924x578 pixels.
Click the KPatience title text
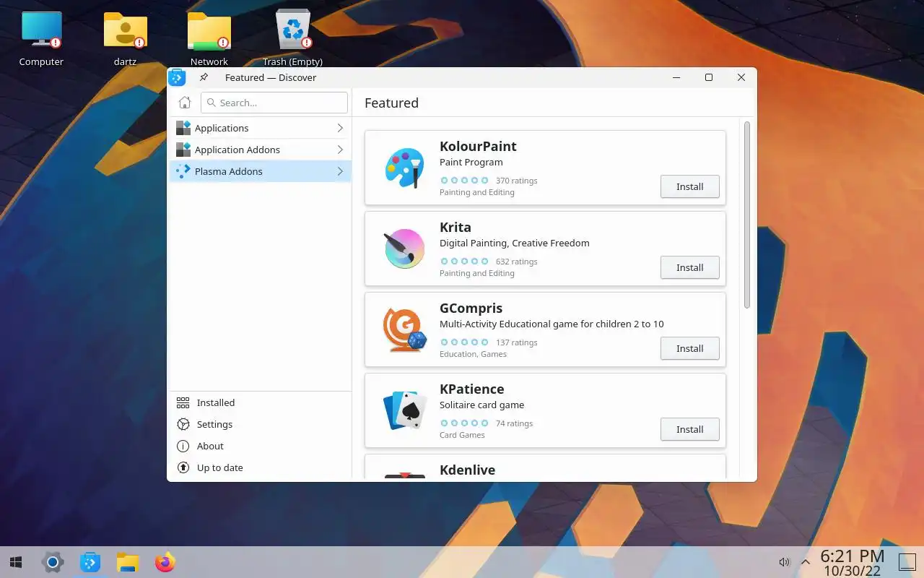click(472, 389)
